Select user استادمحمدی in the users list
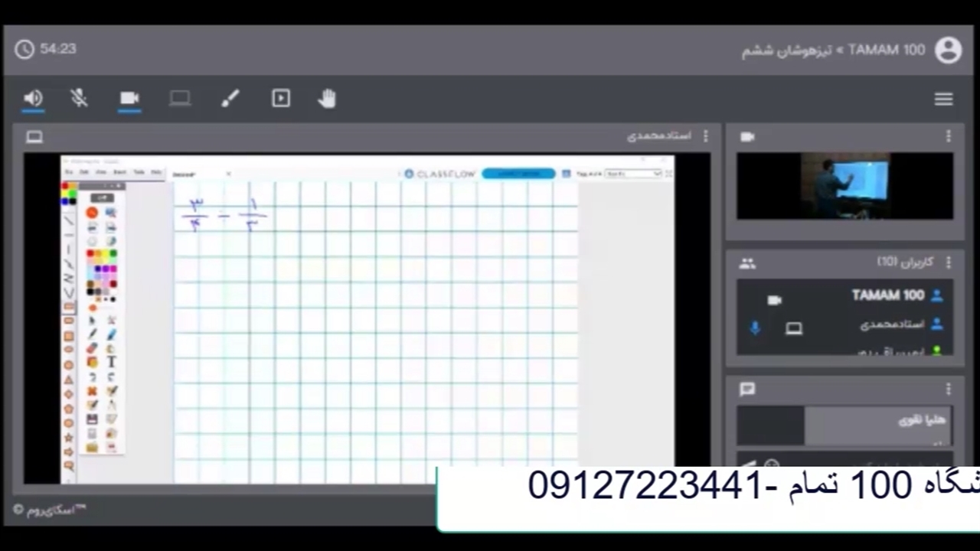 [x=891, y=324]
